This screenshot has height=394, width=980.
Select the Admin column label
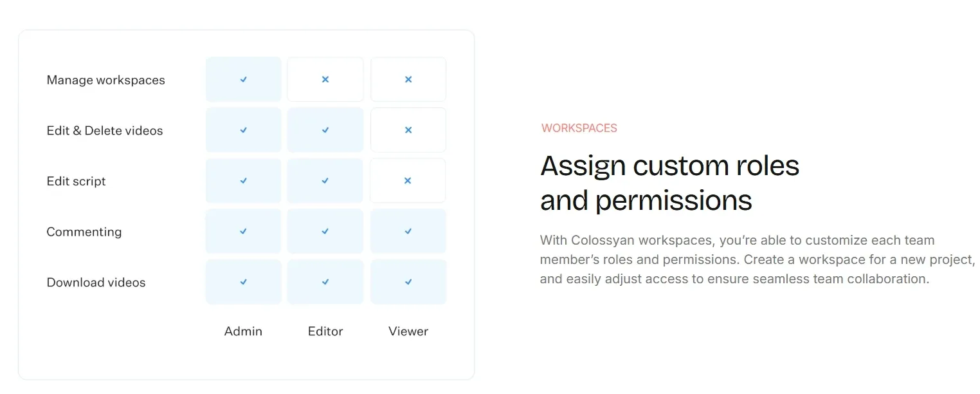pos(243,331)
